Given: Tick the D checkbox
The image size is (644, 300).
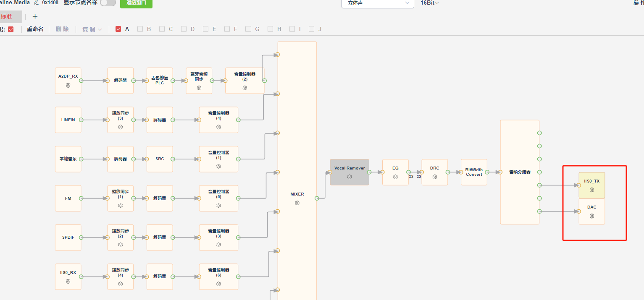Looking at the screenshot, I should 184,29.
